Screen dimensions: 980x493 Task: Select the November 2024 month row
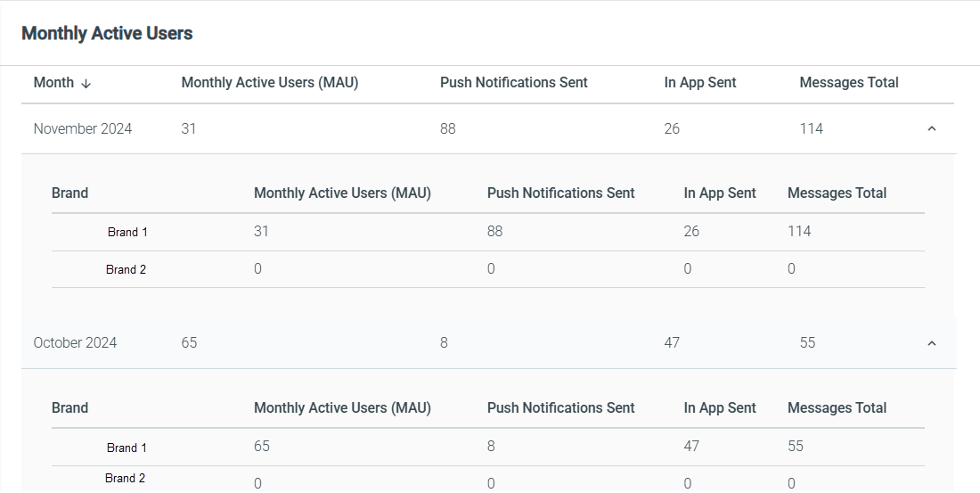(x=487, y=129)
